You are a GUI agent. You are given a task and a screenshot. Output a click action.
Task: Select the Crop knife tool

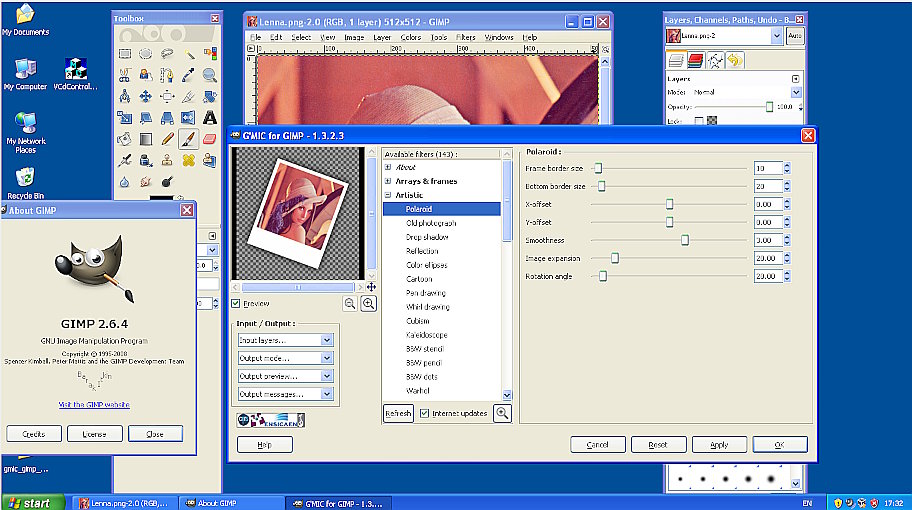click(x=188, y=97)
